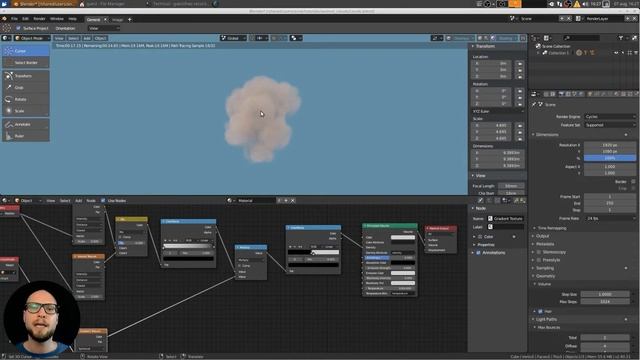Image resolution: width=640 pixels, height=360 pixels.
Task: Click the outliner search field
Action: tap(581, 38)
